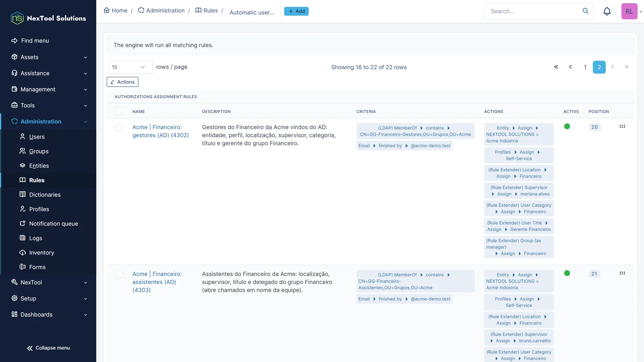Collapse the Administration menu
The width and height of the screenshot is (644, 362).
[48, 121]
